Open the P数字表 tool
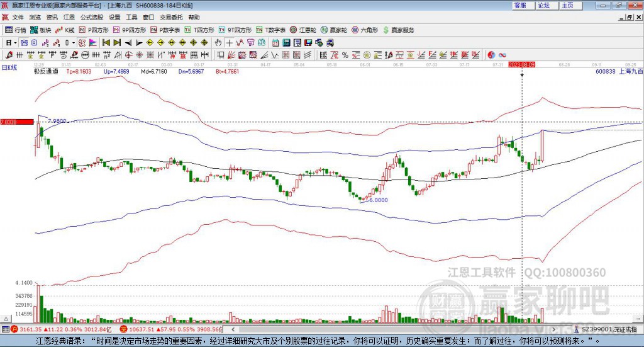The width and height of the screenshot is (644, 347). [x=165, y=30]
